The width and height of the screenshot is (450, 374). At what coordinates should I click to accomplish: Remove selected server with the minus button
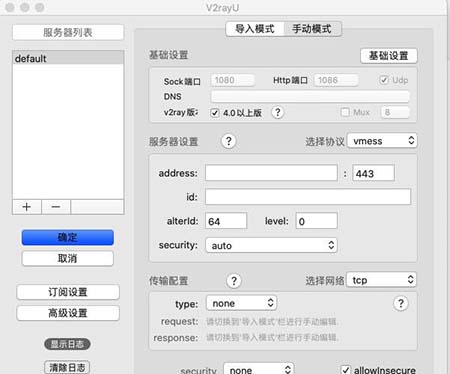point(56,207)
